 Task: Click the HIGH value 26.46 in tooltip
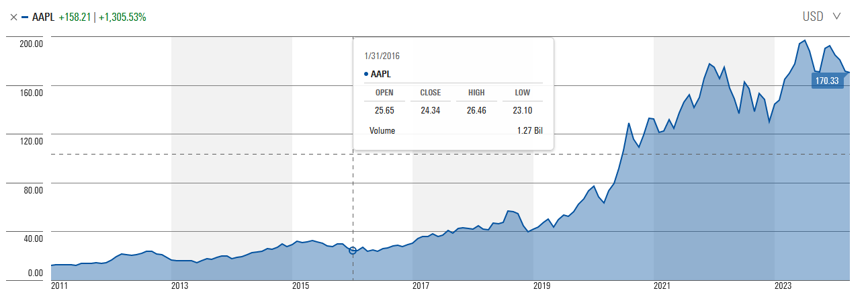[476, 110]
